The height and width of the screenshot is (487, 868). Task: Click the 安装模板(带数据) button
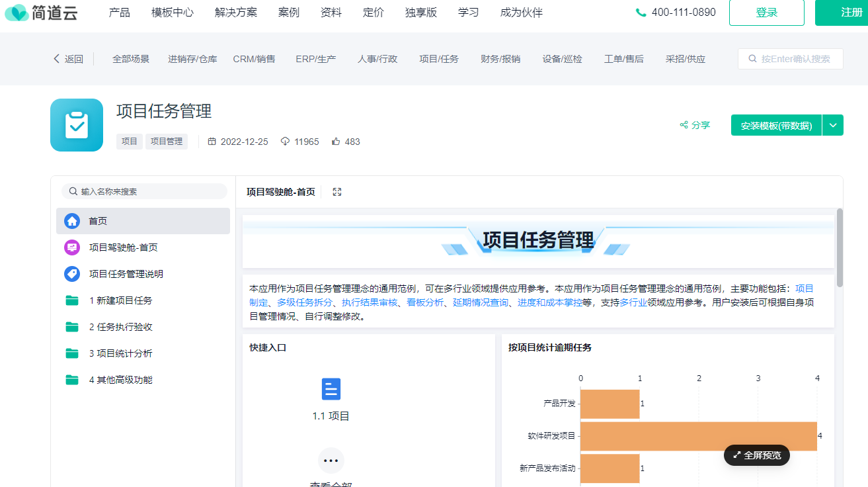776,125
